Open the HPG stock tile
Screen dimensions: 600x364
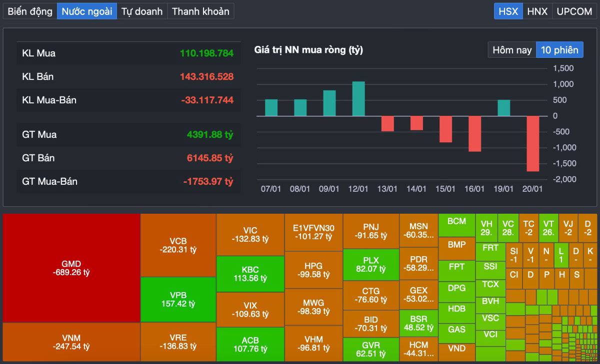pyautogui.click(x=313, y=270)
